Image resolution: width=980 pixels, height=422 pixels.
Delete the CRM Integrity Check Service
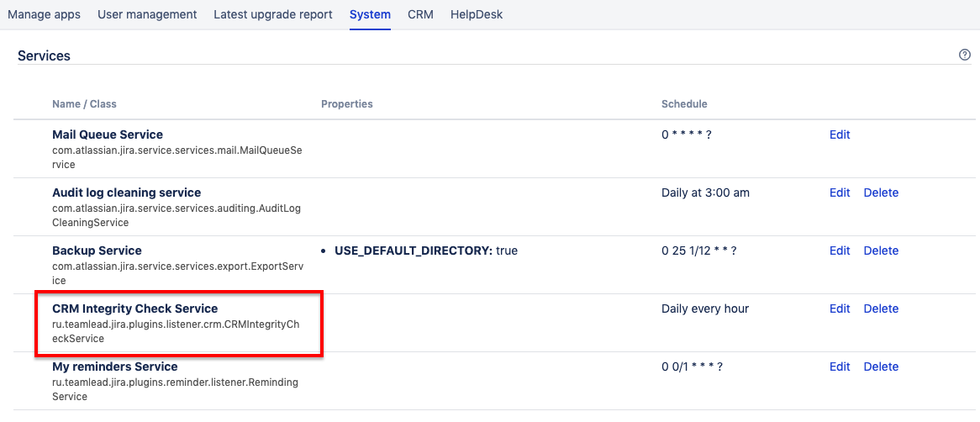(881, 309)
